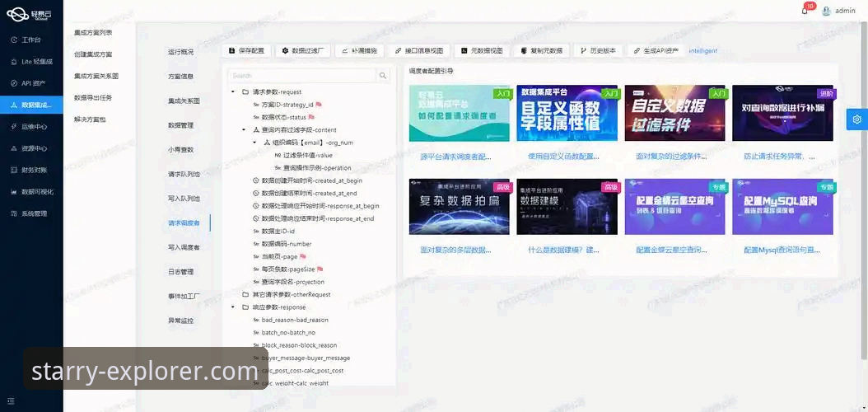This screenshot has height=412, width=868.
Task: Open Lite 轻集成 in the sidebar
Action: pos(31,62)
